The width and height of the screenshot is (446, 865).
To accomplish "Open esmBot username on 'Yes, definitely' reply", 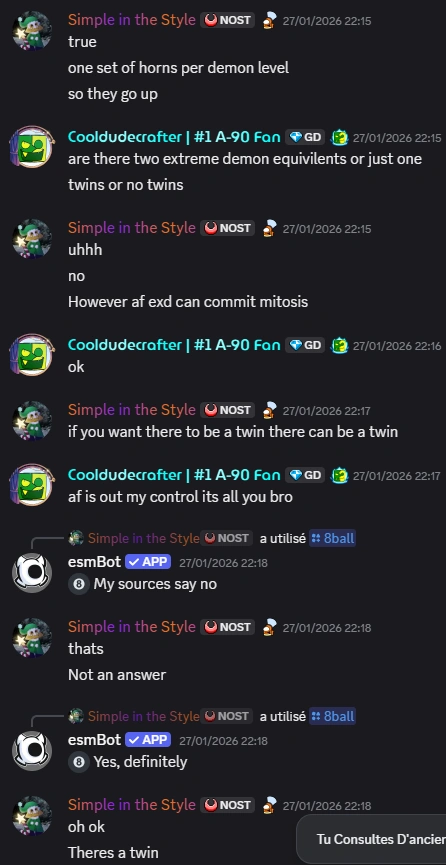I will point(94,740).
